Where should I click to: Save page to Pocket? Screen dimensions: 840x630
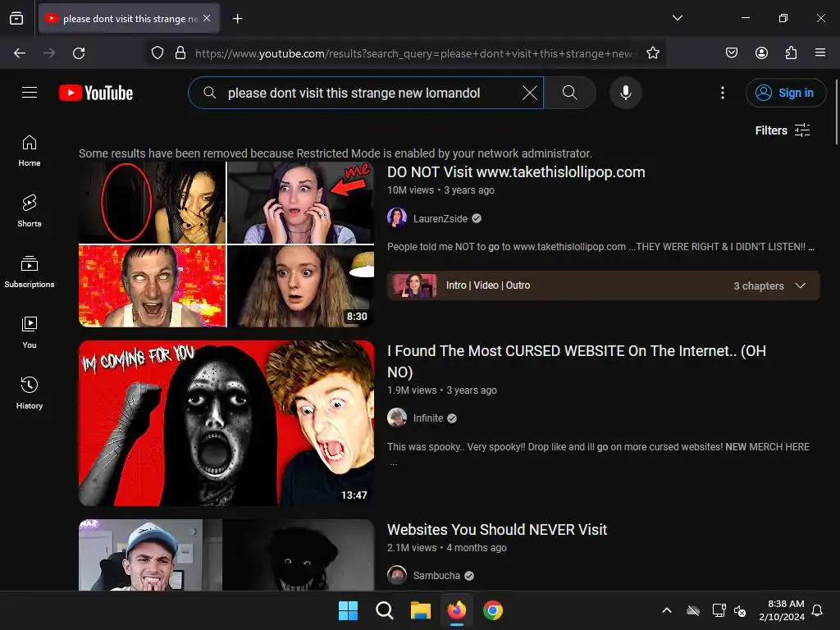[x=731, y=52]
